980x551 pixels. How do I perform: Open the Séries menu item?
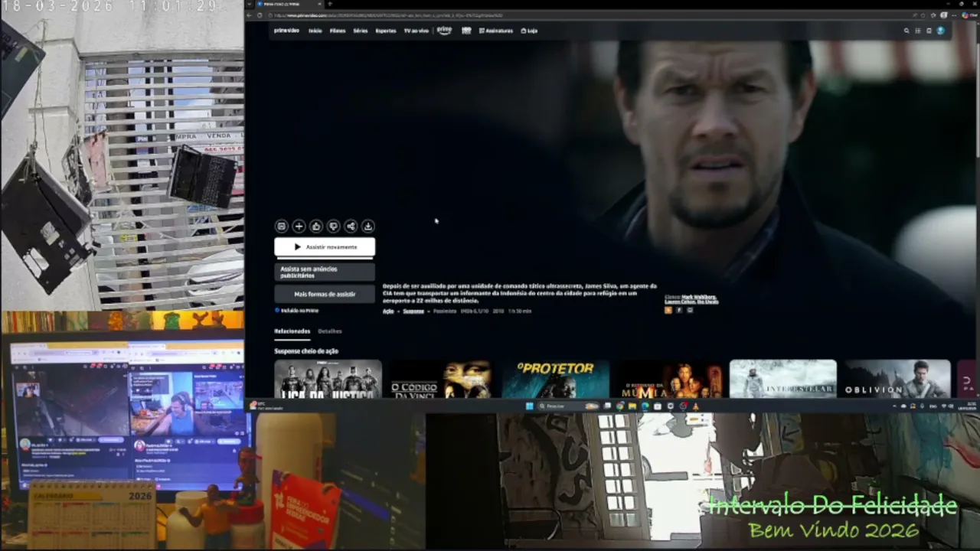pyautogui.click(x=361, y=31)
